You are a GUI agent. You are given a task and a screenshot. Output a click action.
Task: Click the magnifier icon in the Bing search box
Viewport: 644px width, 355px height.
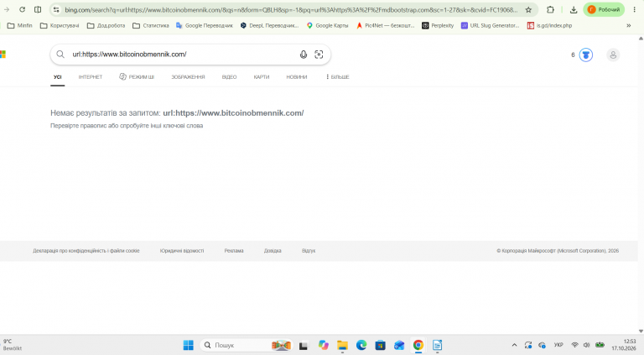pos(60,55)
